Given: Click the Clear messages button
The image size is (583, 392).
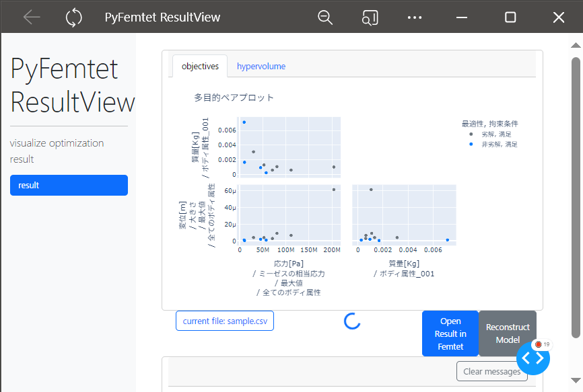Looking at the screenshot, I should point(491,371).
